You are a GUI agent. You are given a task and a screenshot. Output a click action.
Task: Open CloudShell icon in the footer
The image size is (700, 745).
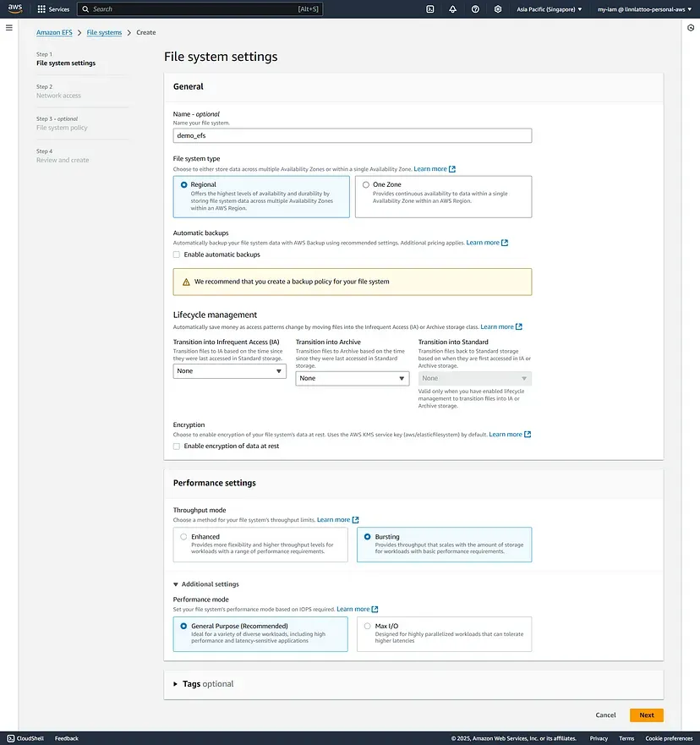(x=11, y=738)
